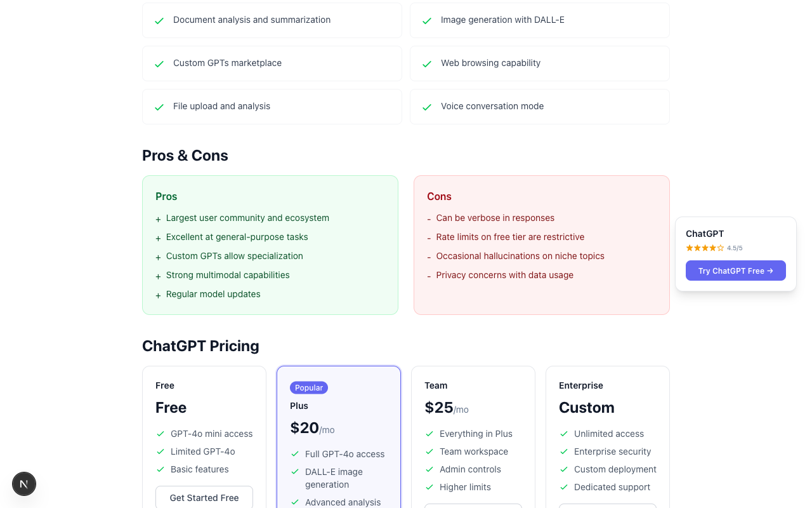Screen dimensions: 812x508
Task: Click the checkmark beside "Custom GPTs marketplace"
Action: [159, 63]
